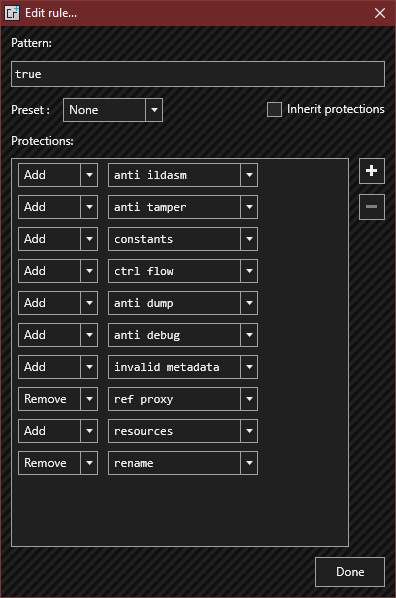Viewport: 396px width, 598px height.
Task: Open the anti tamper protection dropdown
Action: pos(183,207)
